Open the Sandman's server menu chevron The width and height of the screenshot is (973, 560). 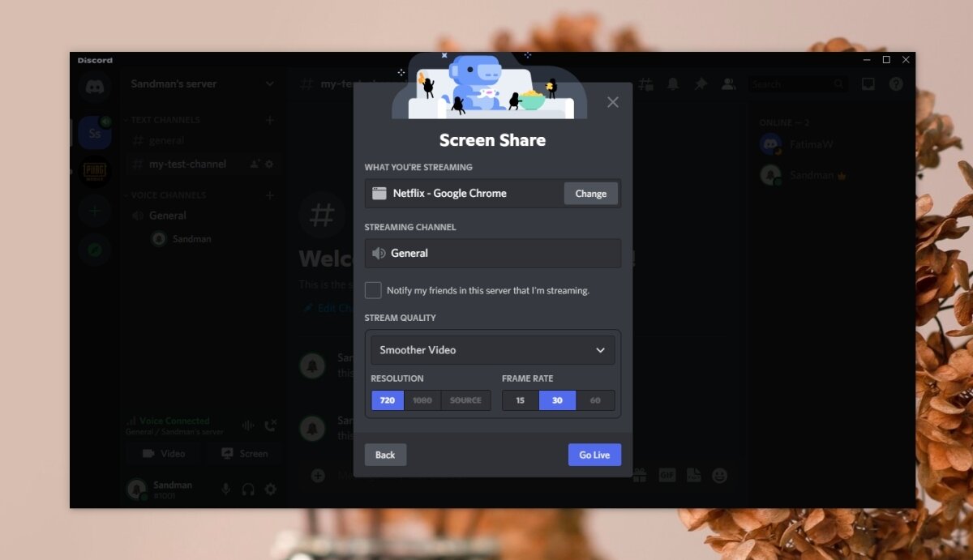270,83
